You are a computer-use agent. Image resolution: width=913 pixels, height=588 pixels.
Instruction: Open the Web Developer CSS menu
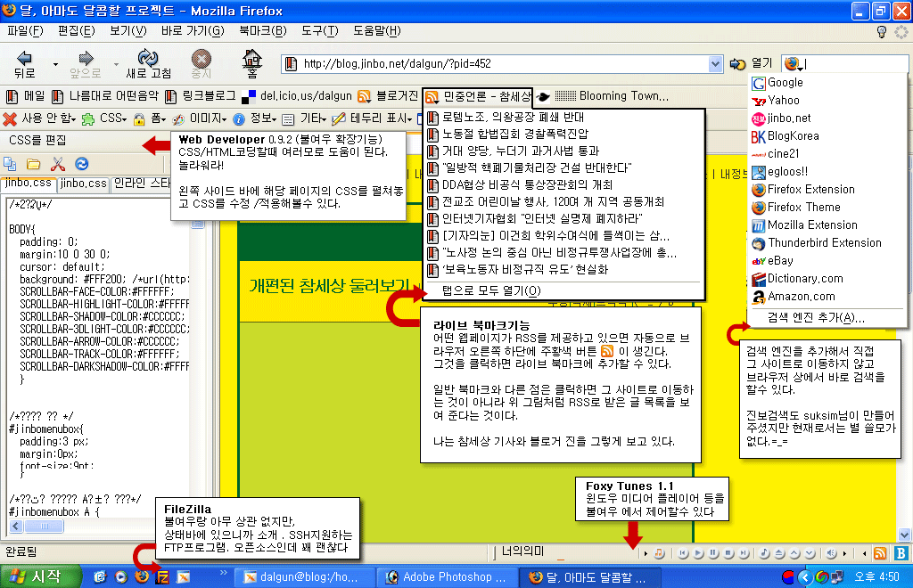coord(104,118)
